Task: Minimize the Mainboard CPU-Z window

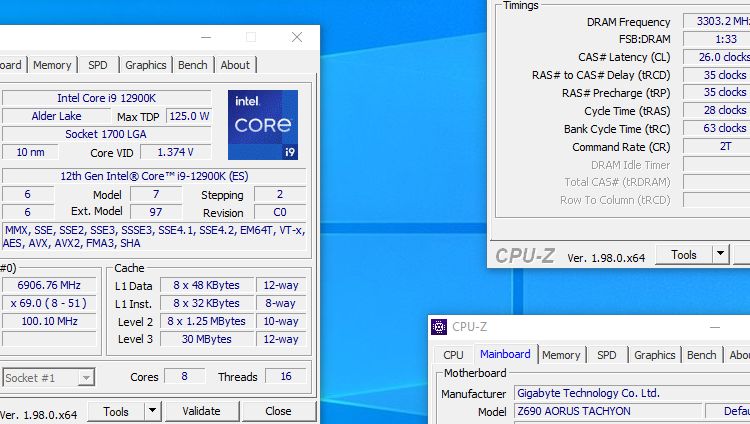Action: (x=715, y=327)
